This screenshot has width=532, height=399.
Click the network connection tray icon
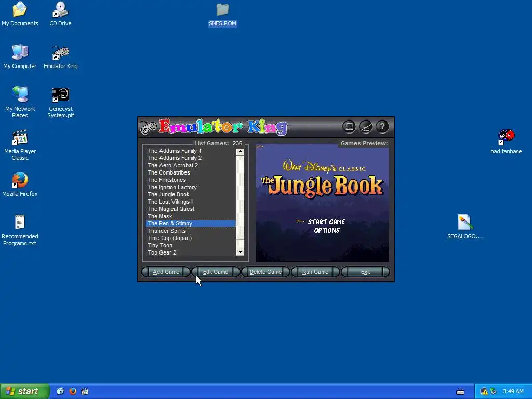[494, 391]
